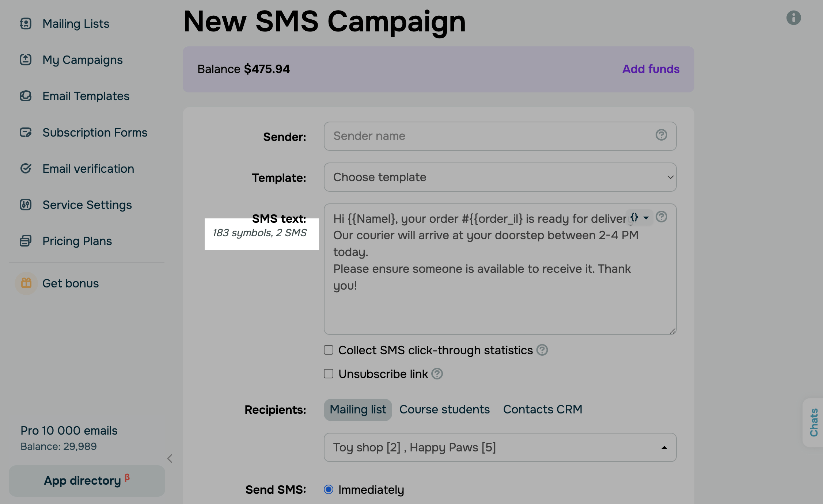The image size is (823, 504).
Task: Switch to Course students recipients tab
Action: tap(444, 409)
